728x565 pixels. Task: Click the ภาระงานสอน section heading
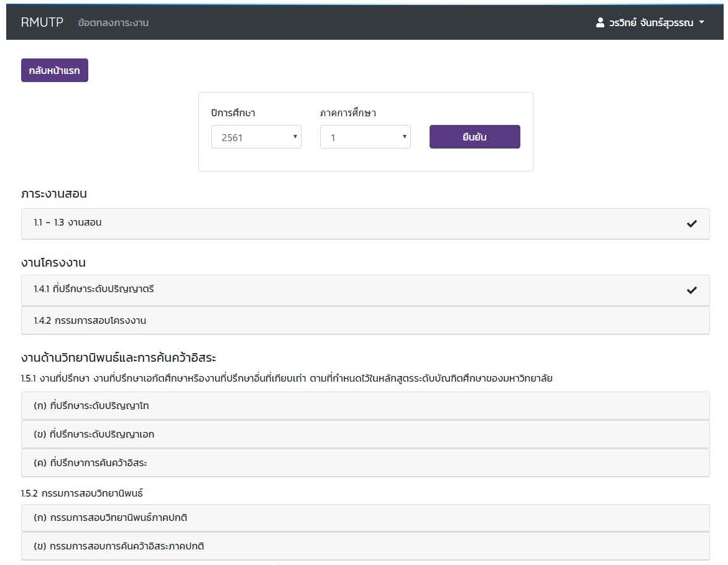point(54,194)
